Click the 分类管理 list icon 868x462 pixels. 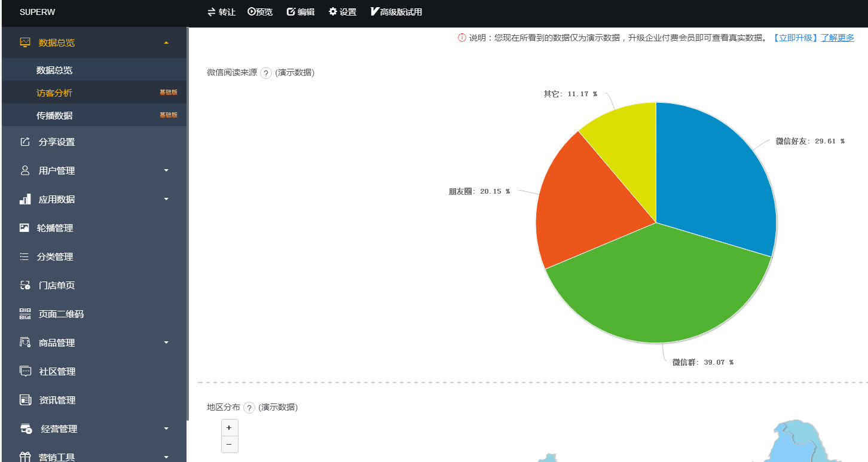[25, 256]
